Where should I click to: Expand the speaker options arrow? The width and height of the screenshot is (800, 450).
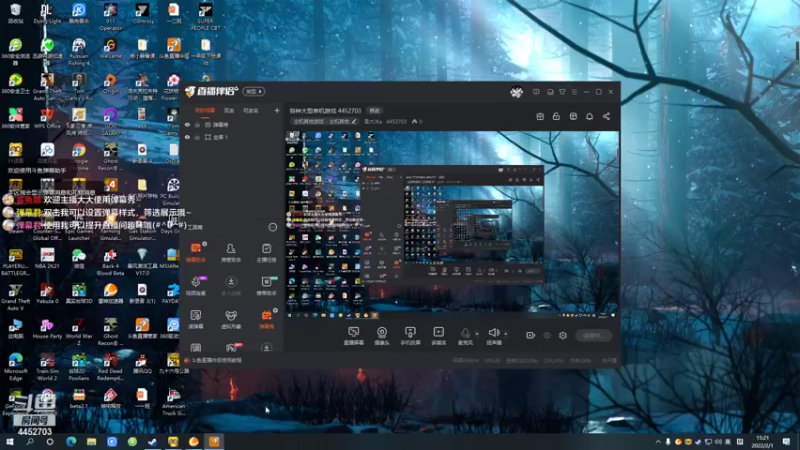[506, 334]
